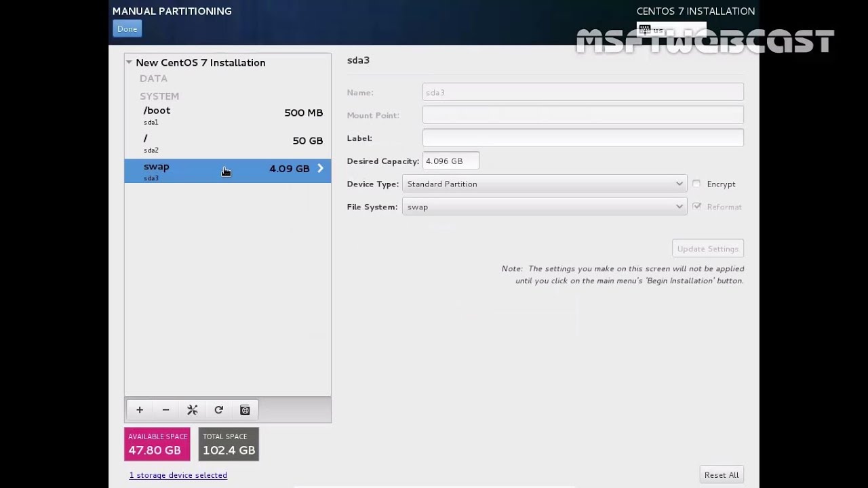
Task: Select the / root partition row
Action: [x=228, y=143]
